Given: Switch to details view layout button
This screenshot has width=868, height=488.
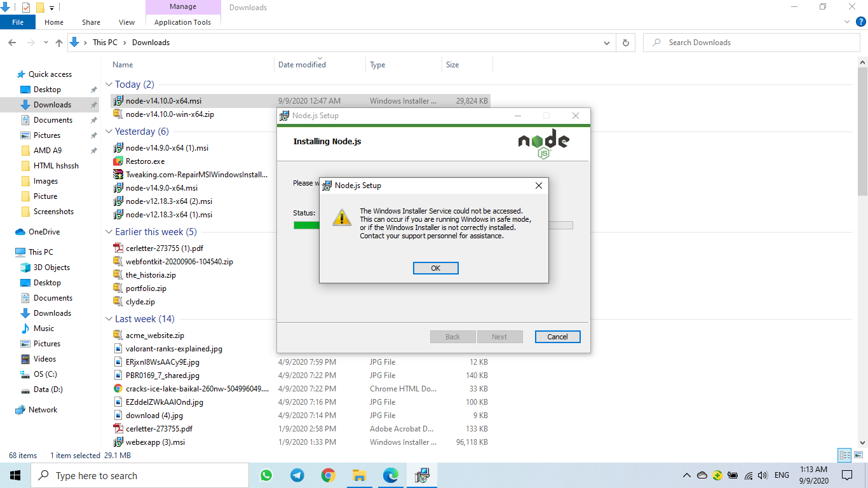Looking at the screenshot, I should 844,455.
